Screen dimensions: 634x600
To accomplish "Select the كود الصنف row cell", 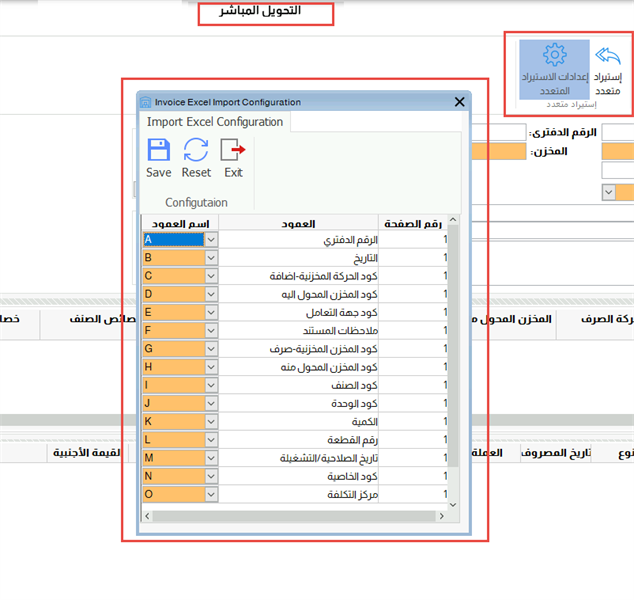I will (298, 385).
